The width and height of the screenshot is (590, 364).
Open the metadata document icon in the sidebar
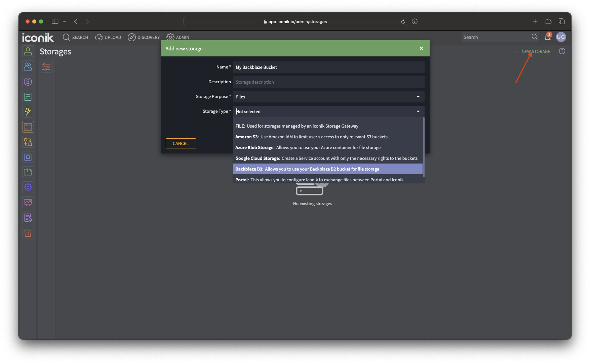tap(28, 97)
